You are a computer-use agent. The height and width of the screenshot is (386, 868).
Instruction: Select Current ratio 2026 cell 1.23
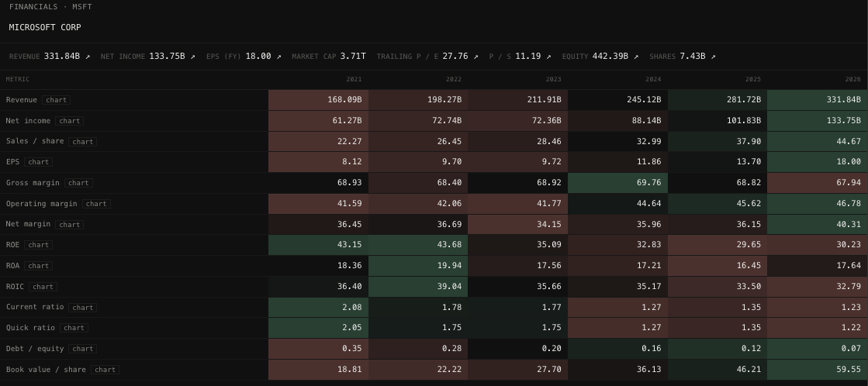[x=818, y=308]
